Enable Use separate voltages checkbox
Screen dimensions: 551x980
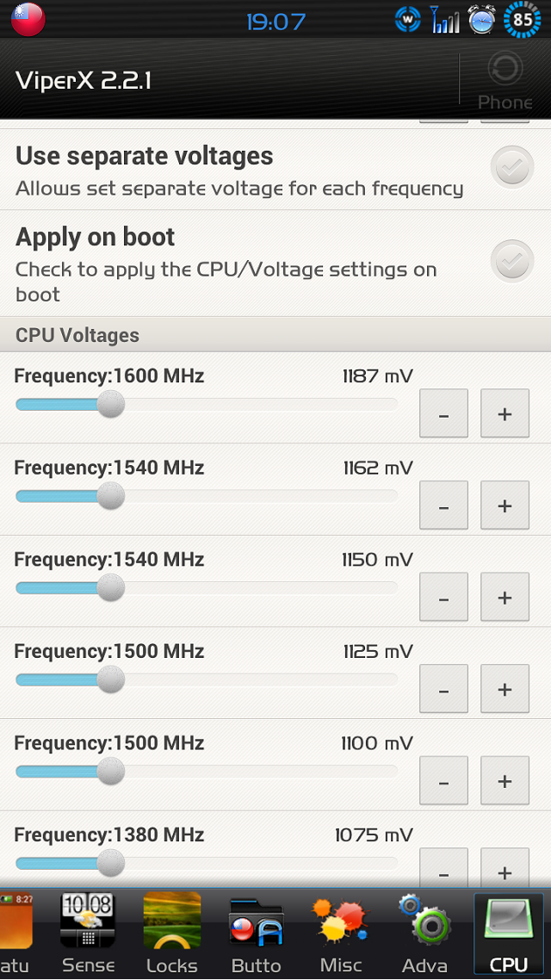tap(512, 168)
